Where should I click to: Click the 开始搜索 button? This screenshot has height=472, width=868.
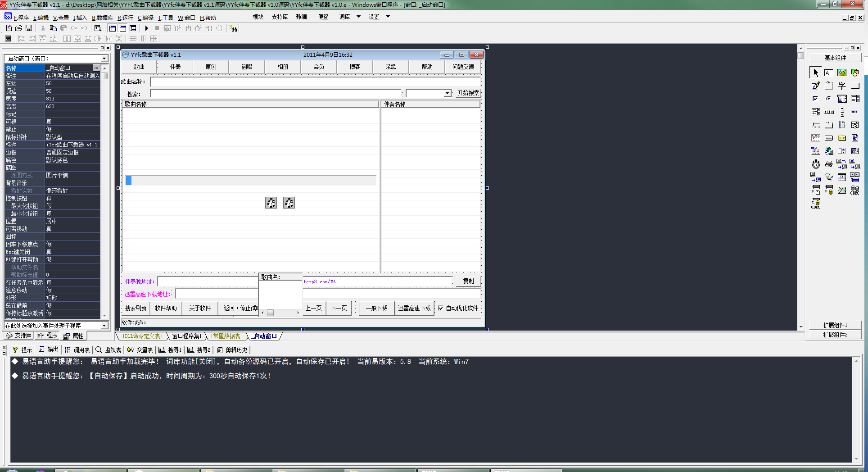pos(468,93)
